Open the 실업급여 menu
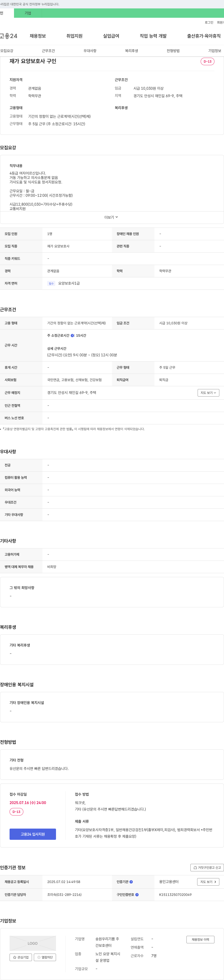Screen dimensions: 224x980 pyautogui.click(x=111, y=36)
